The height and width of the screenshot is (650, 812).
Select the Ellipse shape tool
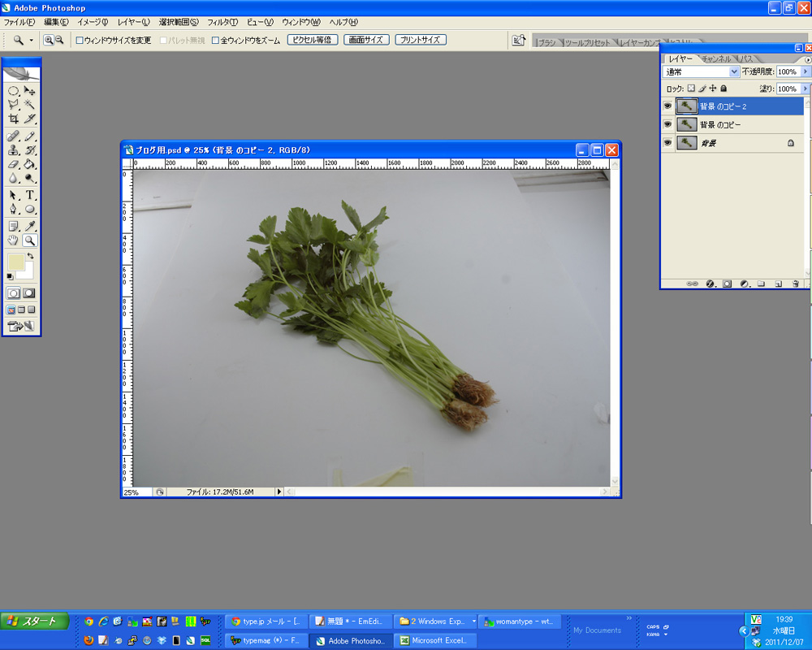pos(30,210)
